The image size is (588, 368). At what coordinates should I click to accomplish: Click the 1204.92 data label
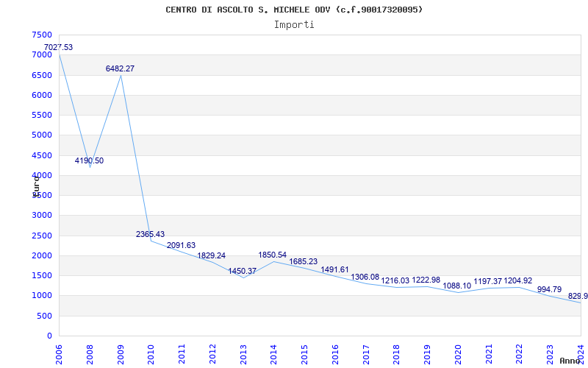[518, 281]
